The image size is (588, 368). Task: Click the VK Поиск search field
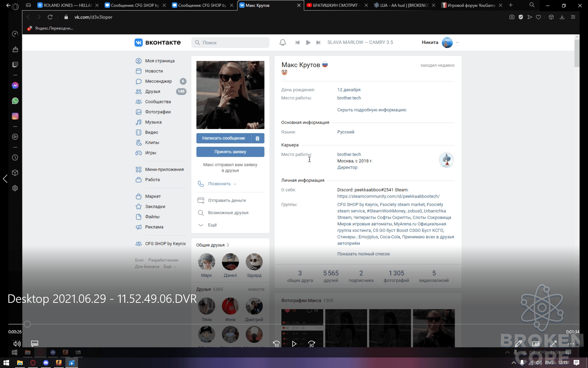coord(230,42)
